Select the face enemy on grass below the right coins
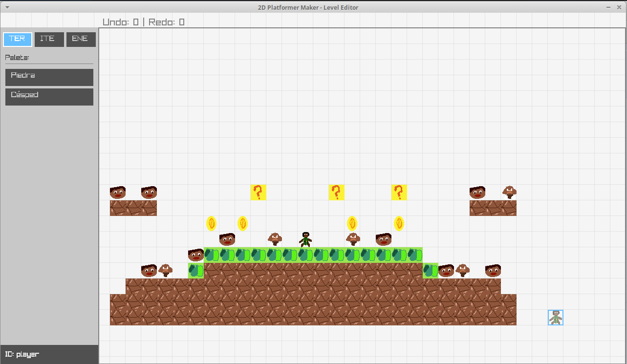This screenshot has height=364, width=627. 384,239
